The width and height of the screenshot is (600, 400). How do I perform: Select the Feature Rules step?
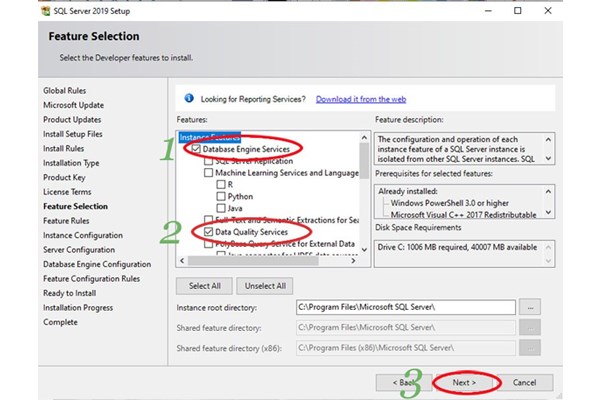coord(66,221)
